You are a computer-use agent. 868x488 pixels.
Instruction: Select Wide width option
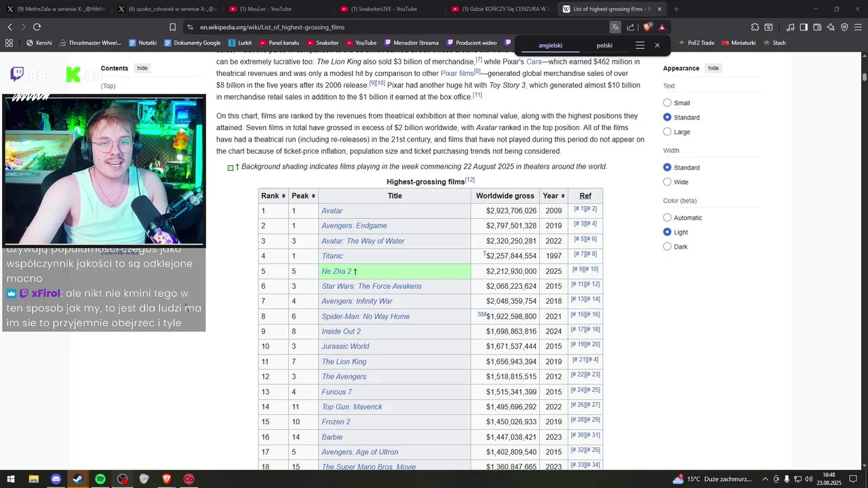[667, 182]
